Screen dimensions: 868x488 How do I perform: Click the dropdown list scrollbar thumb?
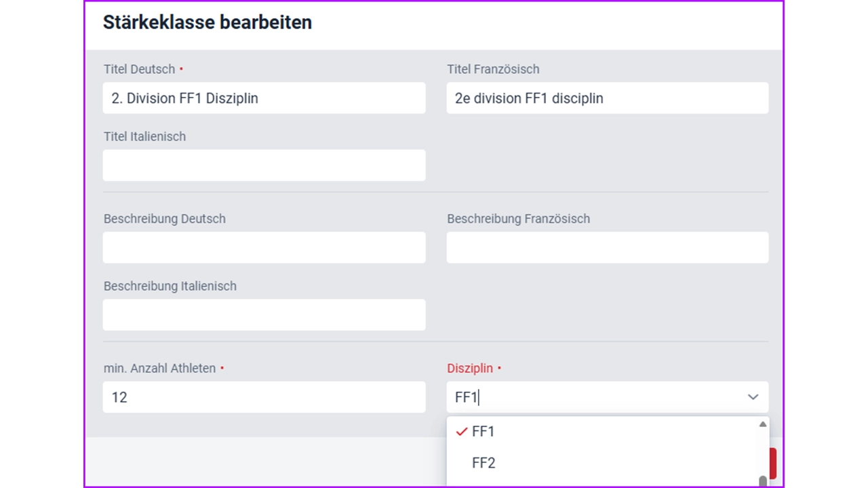tap(763, 481)
